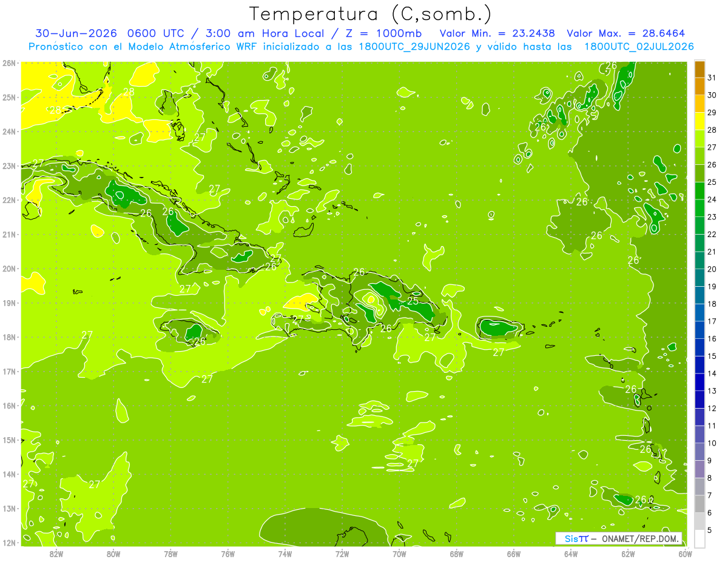728x562 pixels.
Task: Click the '72W' longitude axis label
Action: click(342, 554)
